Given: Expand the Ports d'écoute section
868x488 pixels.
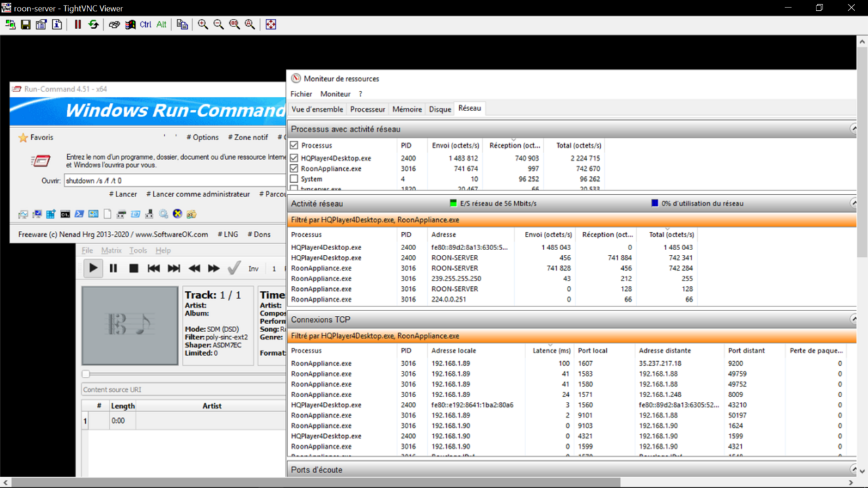Looking at the screenshot, I should 854,470.
